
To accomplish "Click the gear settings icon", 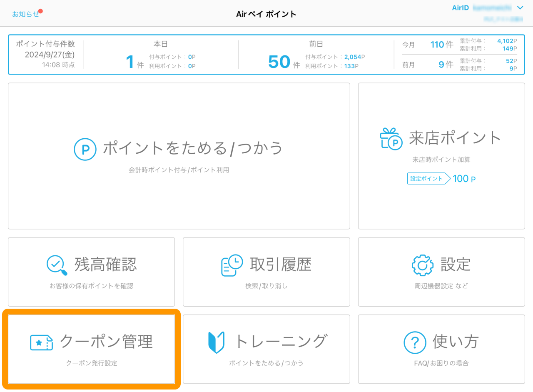I will point(423,265).
